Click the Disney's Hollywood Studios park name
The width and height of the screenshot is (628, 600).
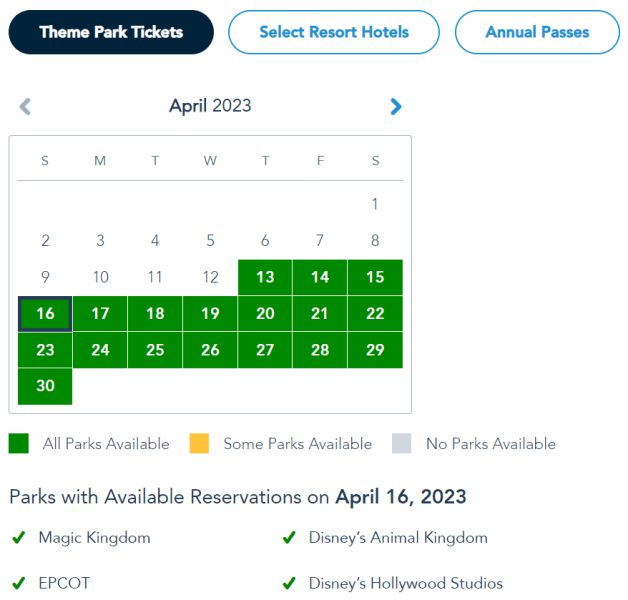tap(406, 583)
